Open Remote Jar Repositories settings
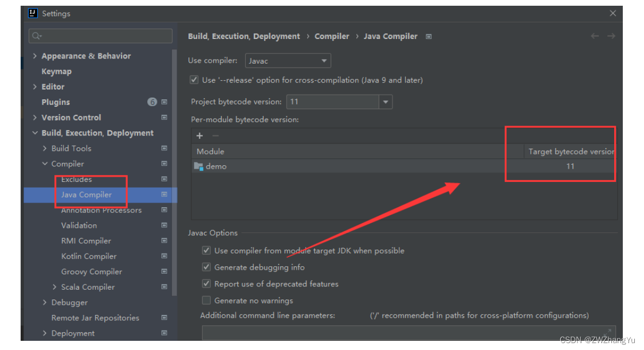The height and width of the screenshot is (350, 644). (95, 318)
